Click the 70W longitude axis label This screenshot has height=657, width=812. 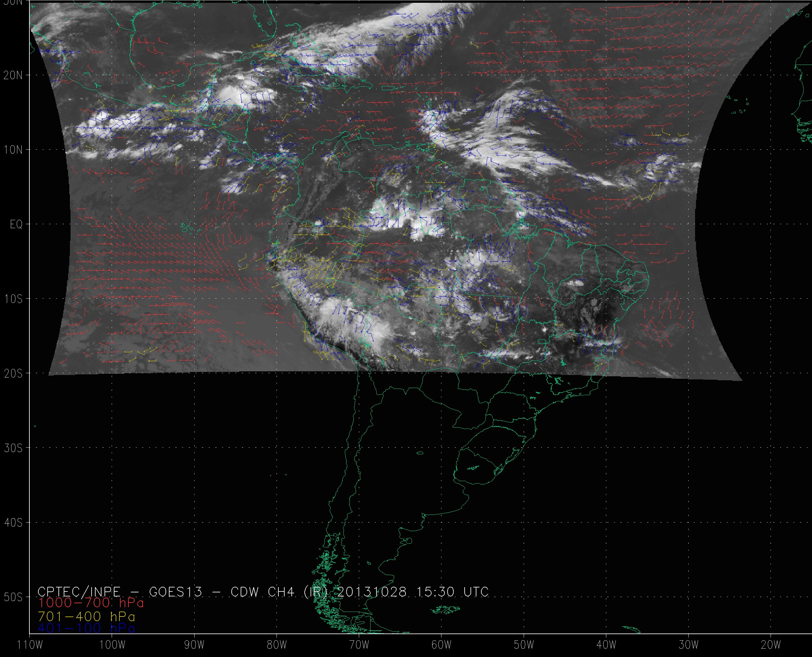(359, 645)
